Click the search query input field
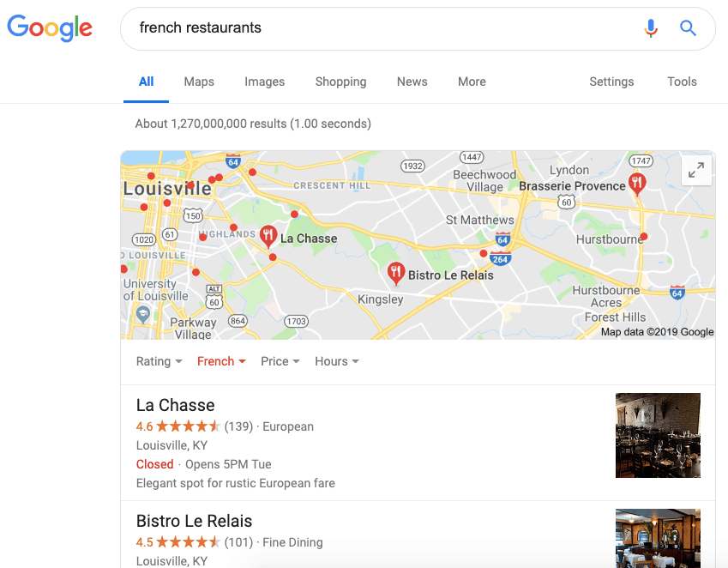728x568 pixels. click(377, 28)
